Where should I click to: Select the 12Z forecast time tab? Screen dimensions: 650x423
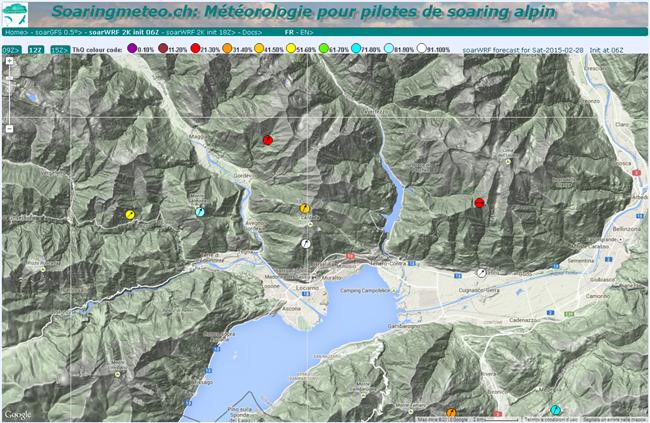pos(36,50)
